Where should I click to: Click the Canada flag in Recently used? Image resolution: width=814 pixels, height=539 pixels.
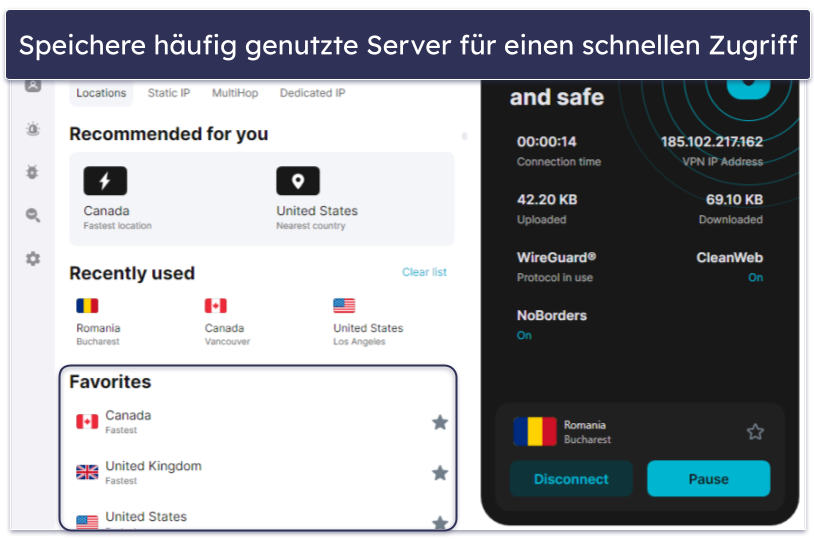tap(215, 306)
